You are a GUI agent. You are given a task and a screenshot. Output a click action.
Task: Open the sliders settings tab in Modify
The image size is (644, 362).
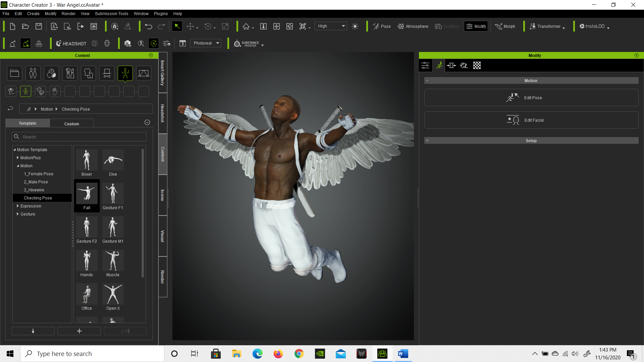pyautogui.click(x=425, y=65)
